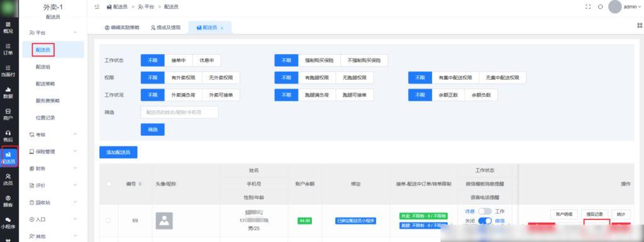
Task: Open the 概况 overview section in the dark sidebar
Action: 8,28
